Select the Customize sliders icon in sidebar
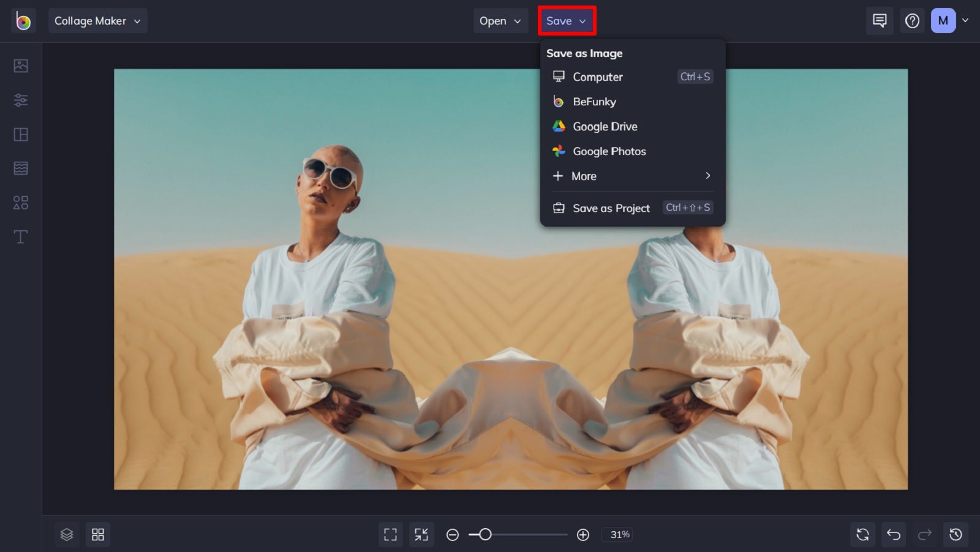Image resolution: width=980 pixels, height=552 pixels. [20, 100]
